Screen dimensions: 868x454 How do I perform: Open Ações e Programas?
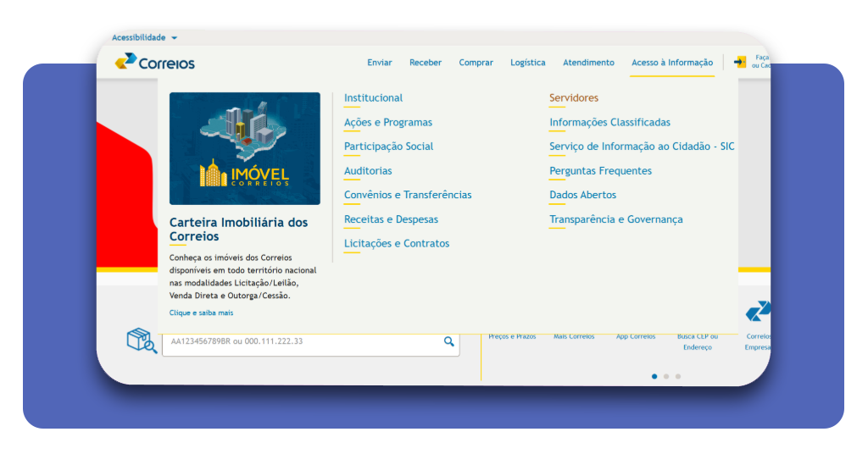(x=388, y=122)
